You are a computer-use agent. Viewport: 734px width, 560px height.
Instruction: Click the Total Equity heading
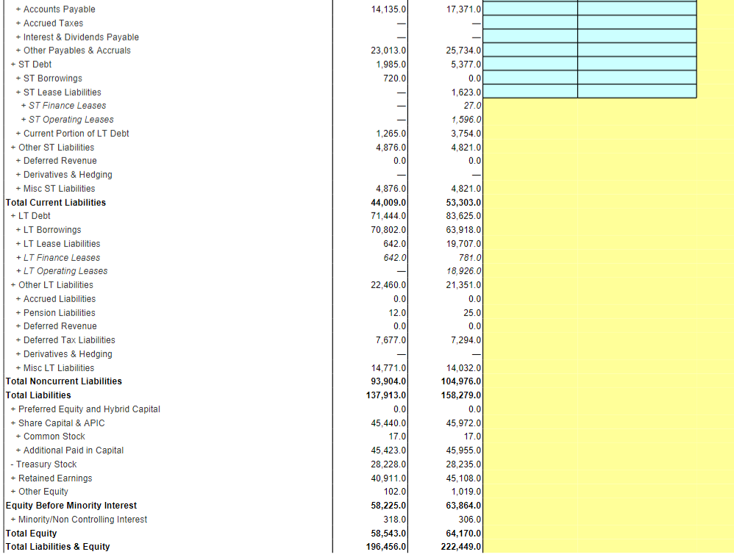coord(31,534)
